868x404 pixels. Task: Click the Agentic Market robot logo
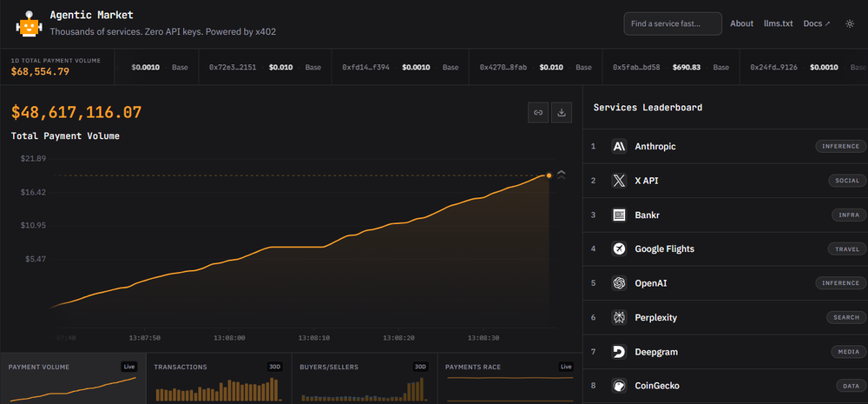click(x=29, y=24)
